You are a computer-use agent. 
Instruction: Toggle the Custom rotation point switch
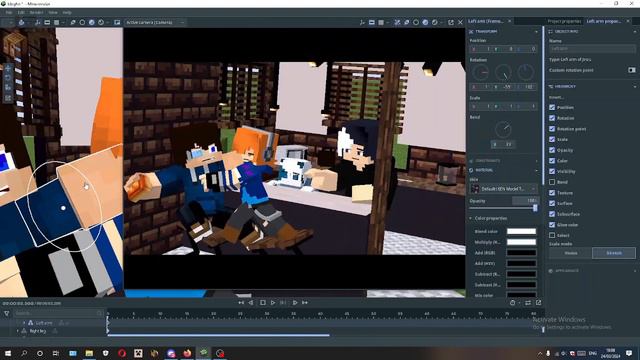(631, 70)
